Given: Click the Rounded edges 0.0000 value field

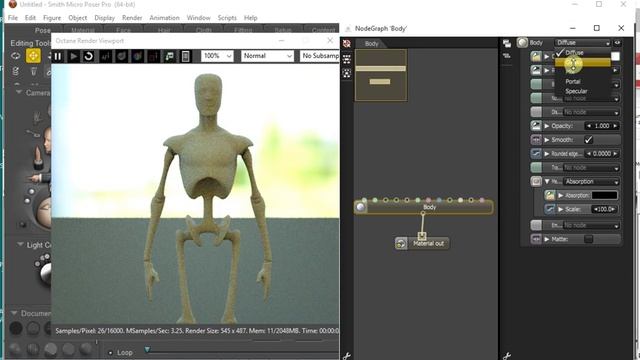Looking at the screenshot, I should click(x=602, y=154).
